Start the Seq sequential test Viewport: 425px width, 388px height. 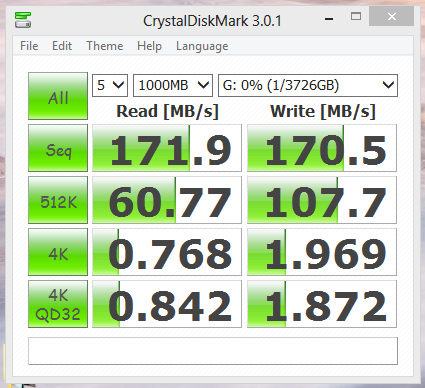point(58,148)
